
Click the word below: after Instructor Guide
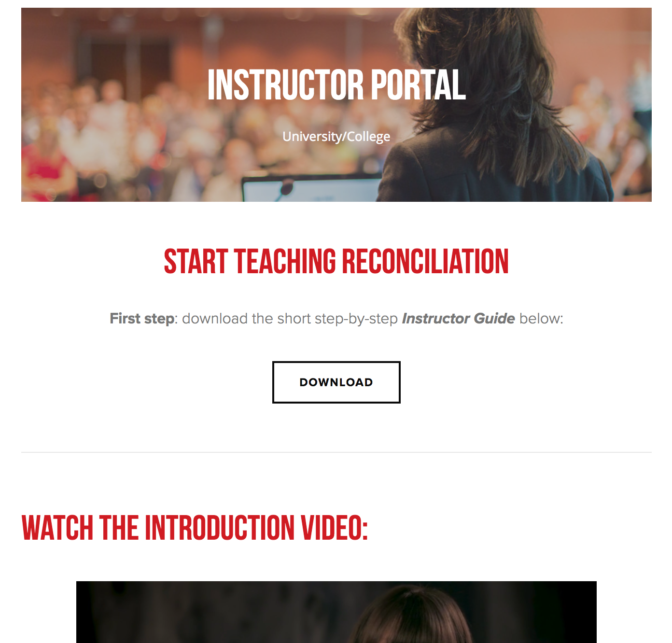pos(541,319)
